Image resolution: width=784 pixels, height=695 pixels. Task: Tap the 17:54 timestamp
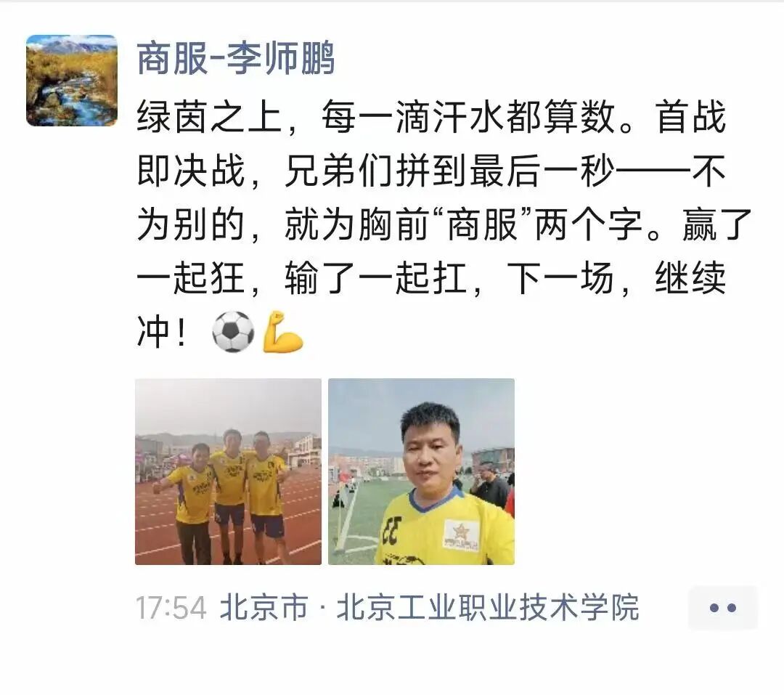[171, 608]
